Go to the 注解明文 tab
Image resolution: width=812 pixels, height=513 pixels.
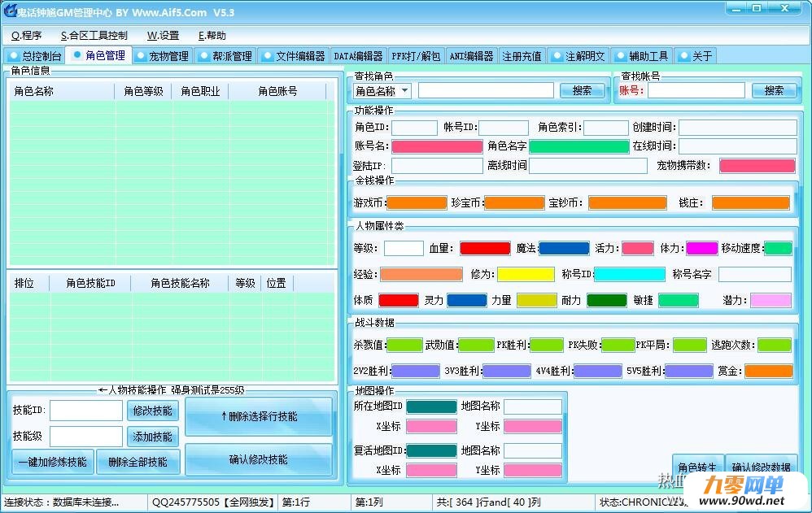(x=578, y=56)
